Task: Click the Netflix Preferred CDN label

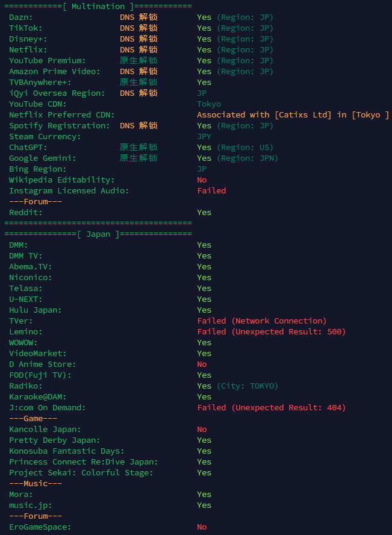Action: [61, 114]
